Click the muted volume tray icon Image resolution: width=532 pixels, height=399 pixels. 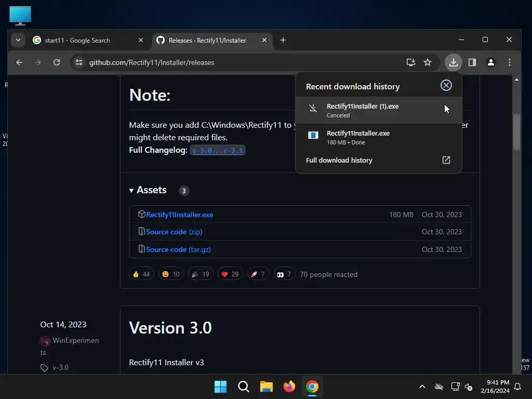pyautogui.click(x=469, y=387)
